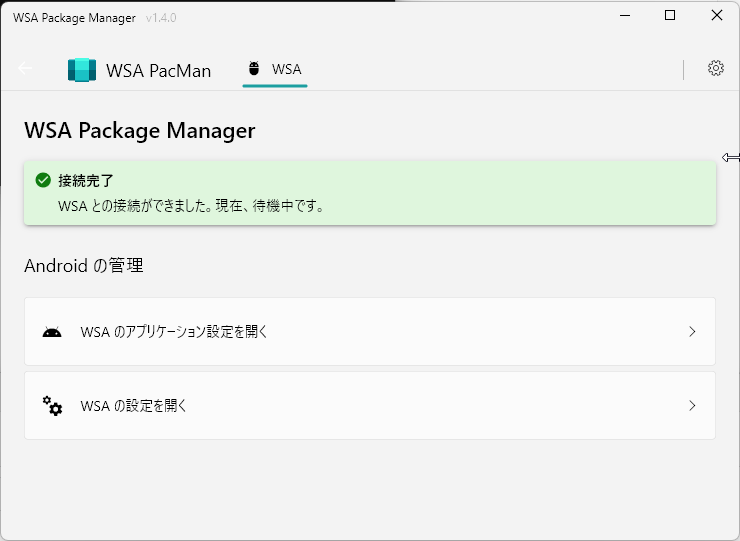This screenshot has height=541, width=740.
Task: Maximize the WSA Package Manager window
Action: pos(670,15)
